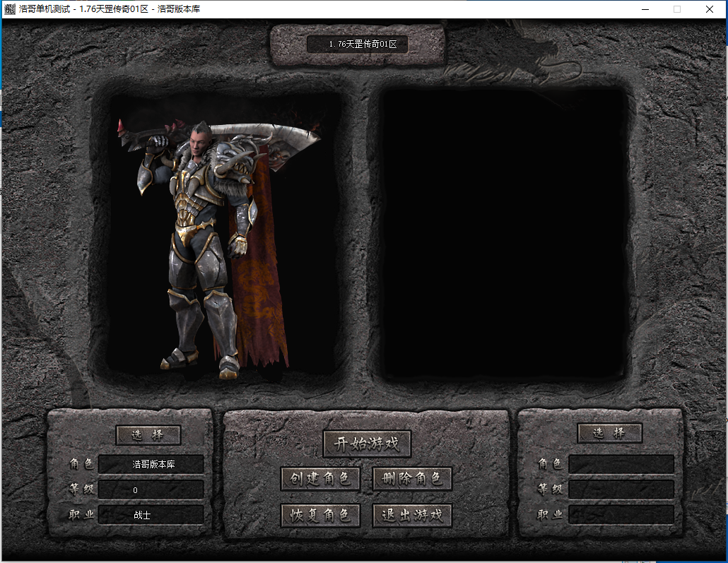Click the character name field showing 浩哥版本库
The width and height of the screenshot is (728, 563).
click(x=151, y=464)
